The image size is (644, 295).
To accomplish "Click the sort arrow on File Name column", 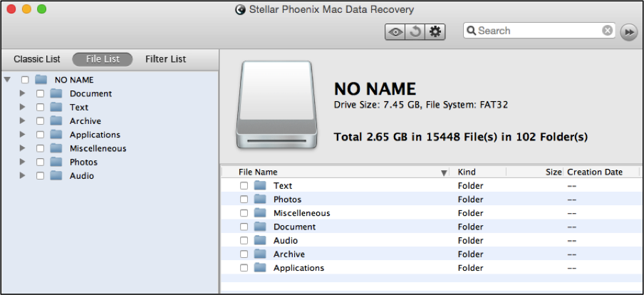I will 444,173.
